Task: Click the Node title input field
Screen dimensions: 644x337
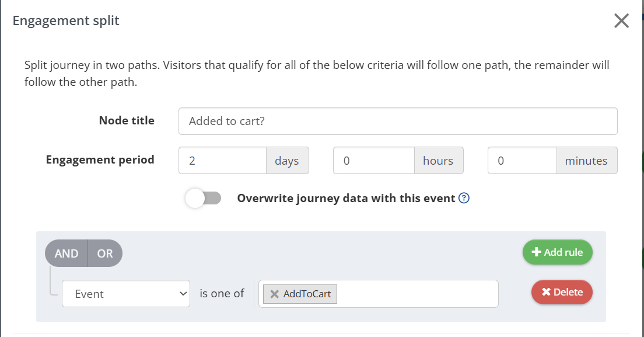Action: coord(398,121)
